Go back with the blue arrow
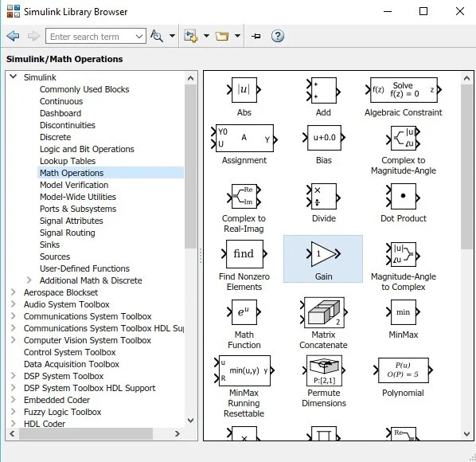 pos(13,36)
